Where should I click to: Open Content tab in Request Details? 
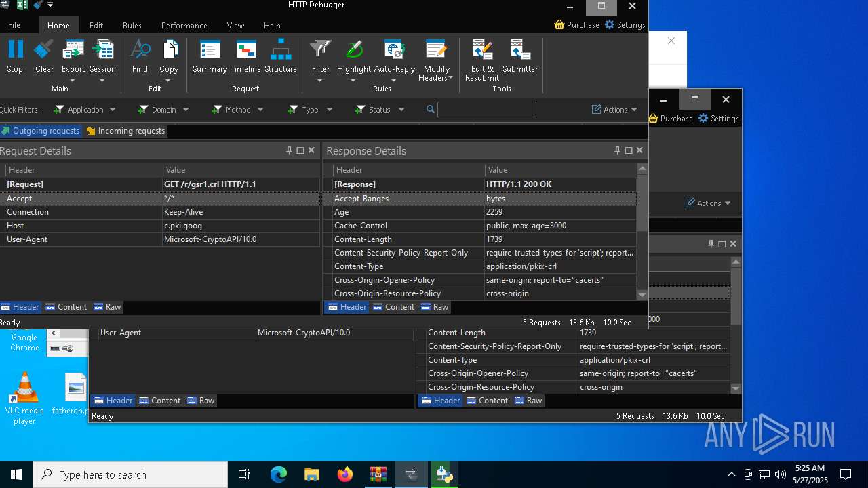(66, 307)
